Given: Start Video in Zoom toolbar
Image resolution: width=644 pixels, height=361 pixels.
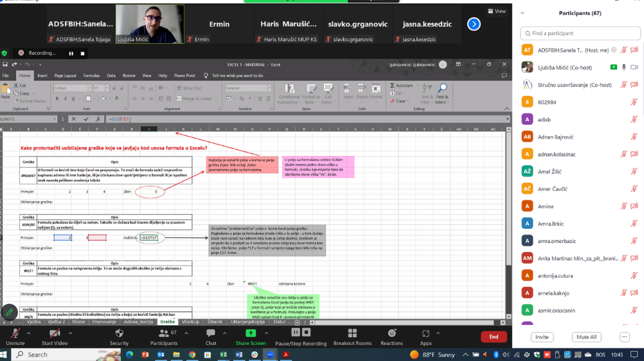Looking at the screenshot, I should (55, 337).
